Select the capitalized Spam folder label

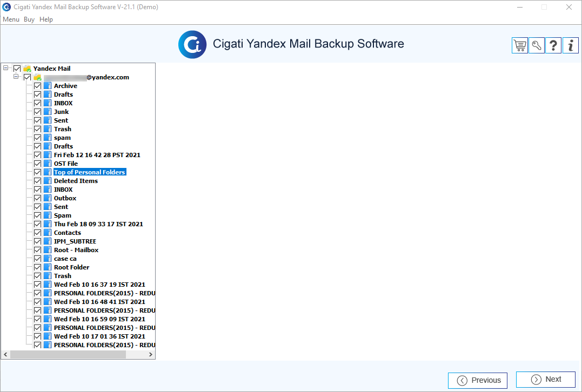[x=63, y=215]
